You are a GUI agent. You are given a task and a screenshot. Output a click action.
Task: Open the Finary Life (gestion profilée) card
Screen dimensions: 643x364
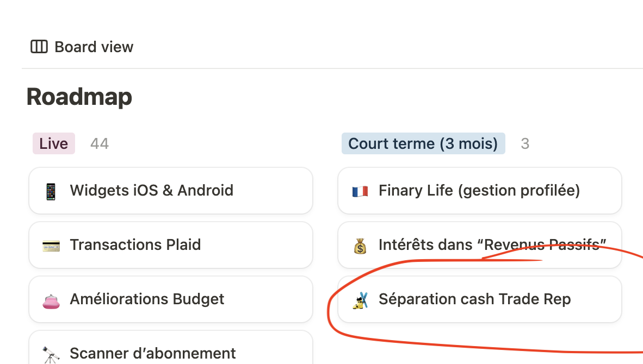coord(479,191)
